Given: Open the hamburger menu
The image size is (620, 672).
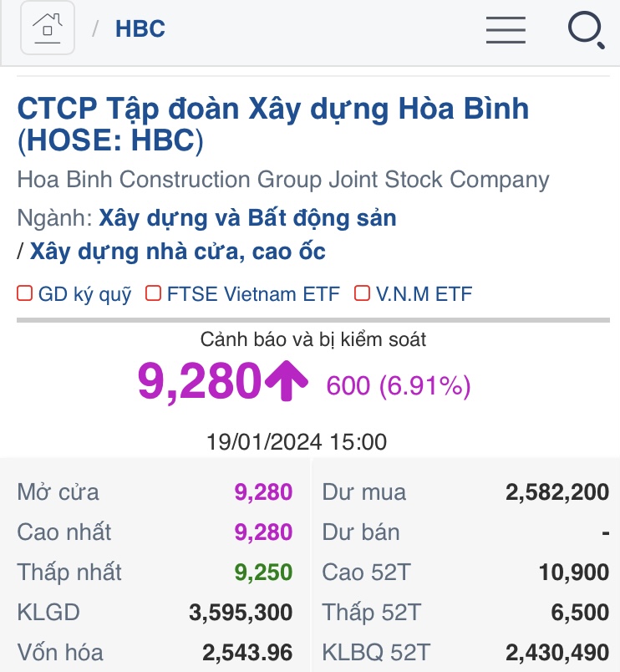Looking at the screenshot, I should [x=506, y=29].
